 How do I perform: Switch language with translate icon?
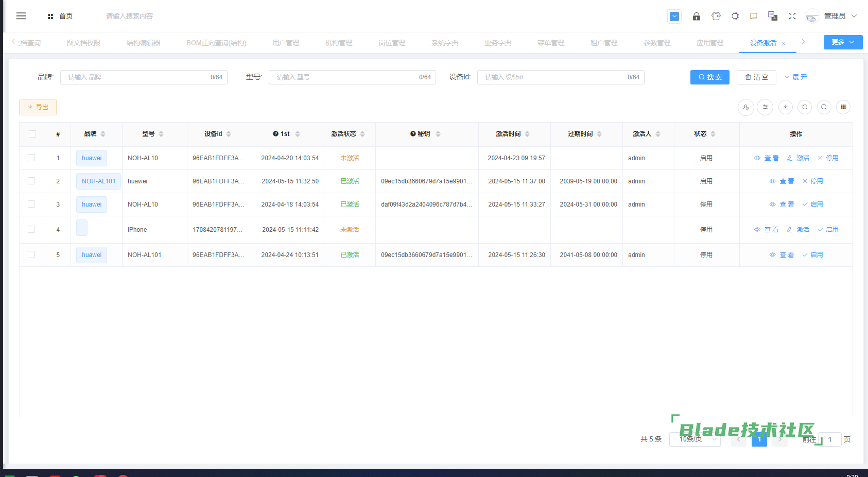pos(773,16)
